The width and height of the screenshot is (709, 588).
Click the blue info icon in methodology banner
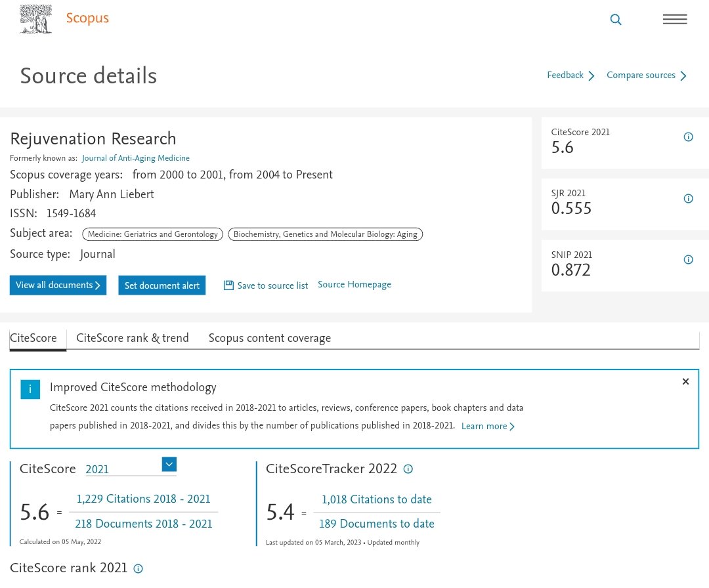pos(30,389)
